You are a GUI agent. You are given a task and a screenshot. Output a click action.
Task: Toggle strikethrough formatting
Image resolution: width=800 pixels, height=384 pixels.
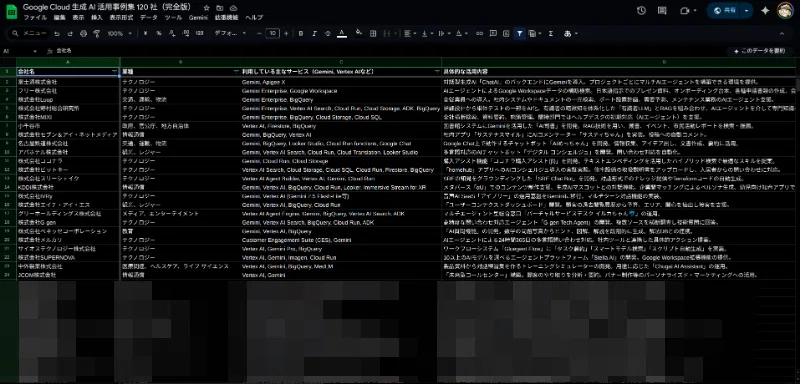point(328,34)
